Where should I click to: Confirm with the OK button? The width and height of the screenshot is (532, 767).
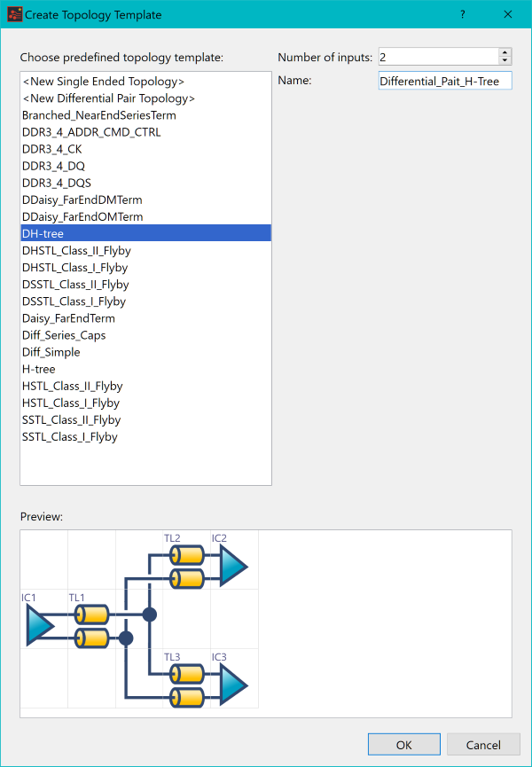[404, 745]
